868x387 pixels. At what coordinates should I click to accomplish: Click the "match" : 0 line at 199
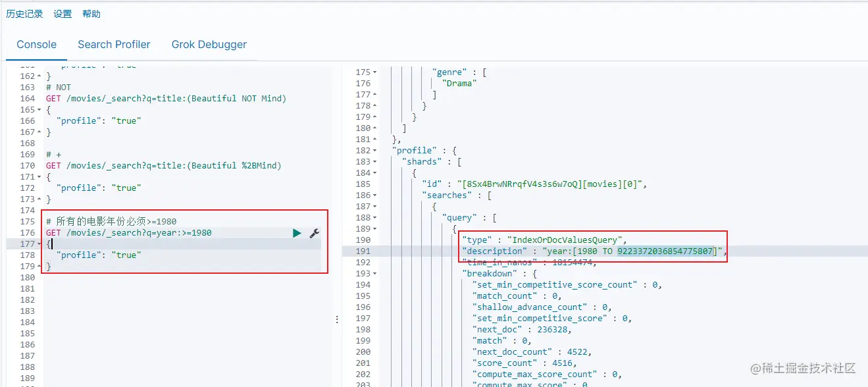[501, 341]
